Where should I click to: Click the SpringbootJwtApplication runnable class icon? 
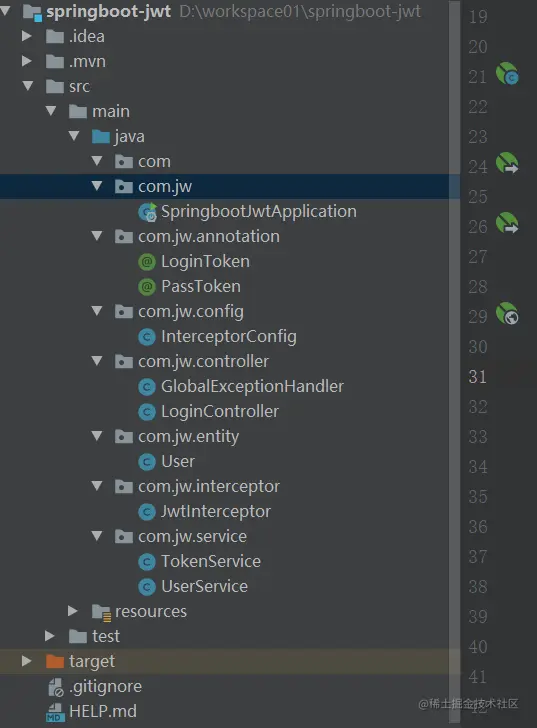148,212
